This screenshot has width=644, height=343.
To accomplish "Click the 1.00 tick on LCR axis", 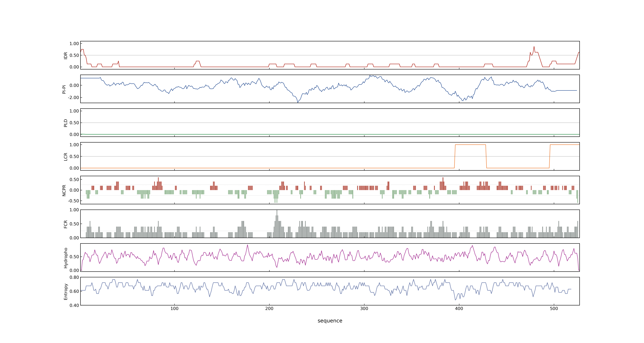I will click(74, 145).
